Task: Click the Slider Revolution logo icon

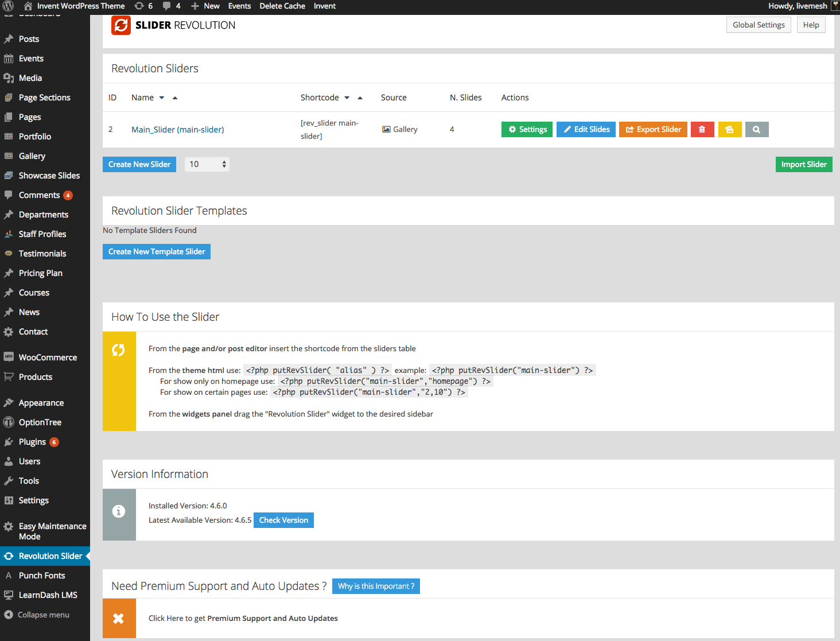Action: [x=121, y=25]
